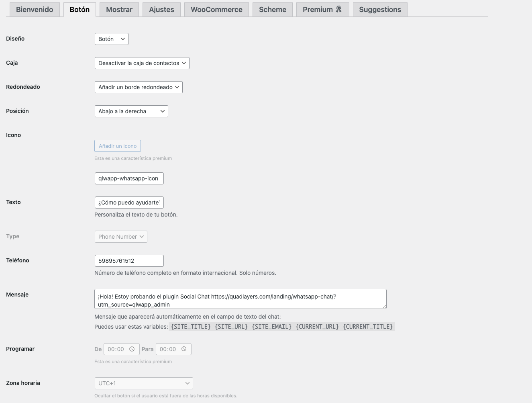The height and width of the screenshot is (403, 532).
Task: Click the Teléfono number field
Action: click(x=129, y=261)
